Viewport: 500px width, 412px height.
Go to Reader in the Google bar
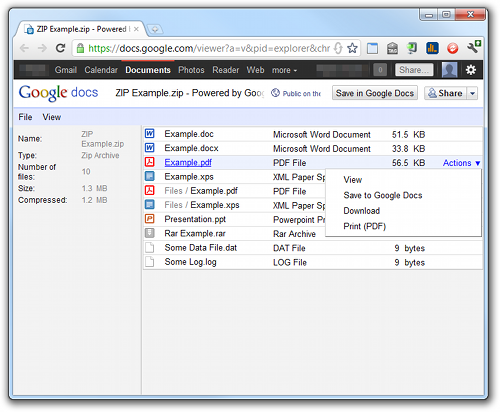coord(226,70)
